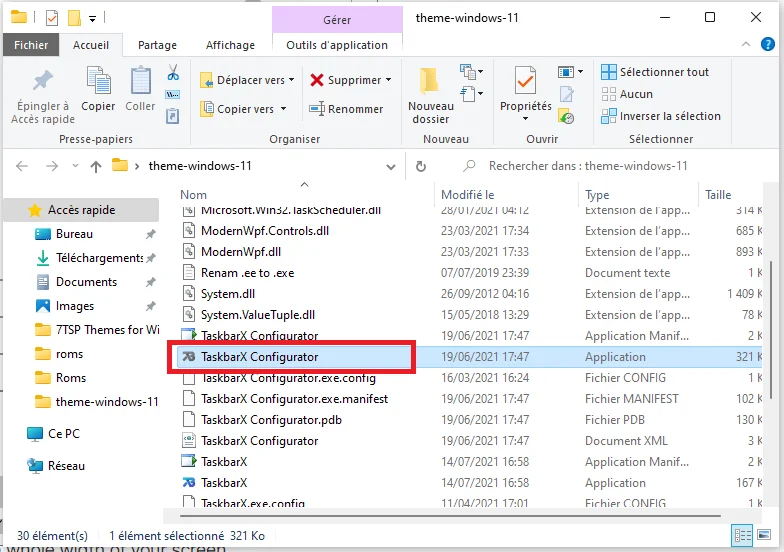The image size is (784, 552).
Task: Open Documents in navigation pane
Action: click(x=86, y=282)
